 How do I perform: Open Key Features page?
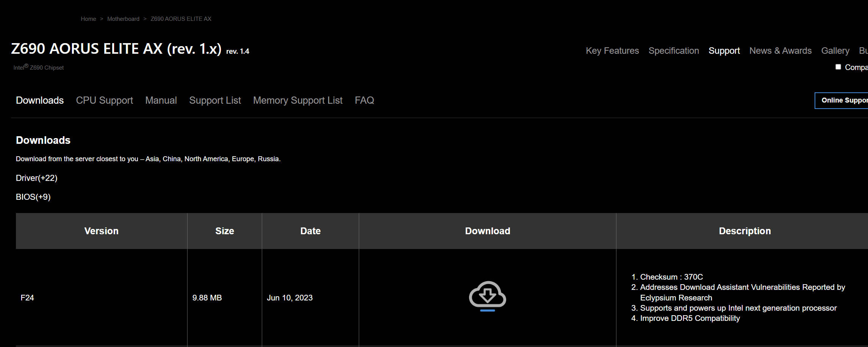pyautogui.click(x=612, y=51)
